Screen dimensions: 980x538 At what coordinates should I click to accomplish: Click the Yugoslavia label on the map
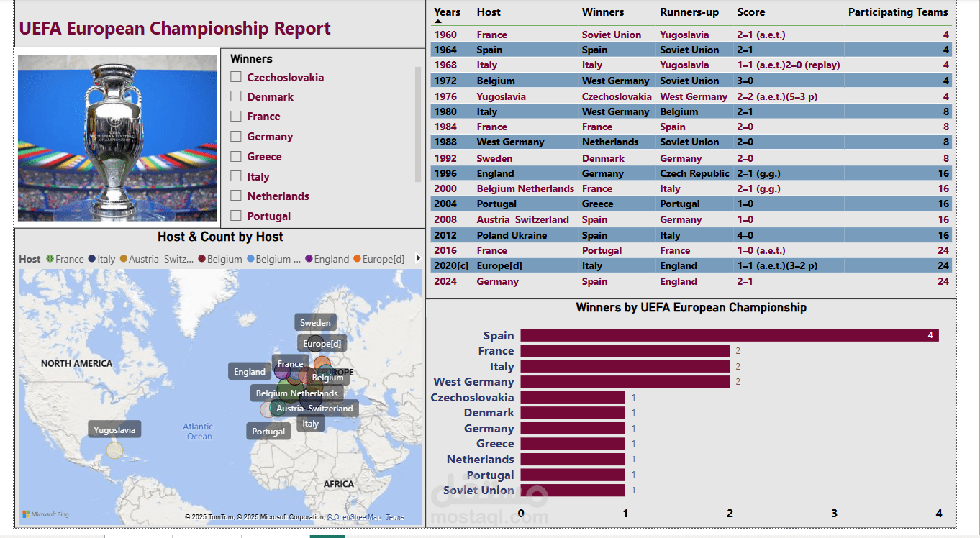(x=114, y=430)
